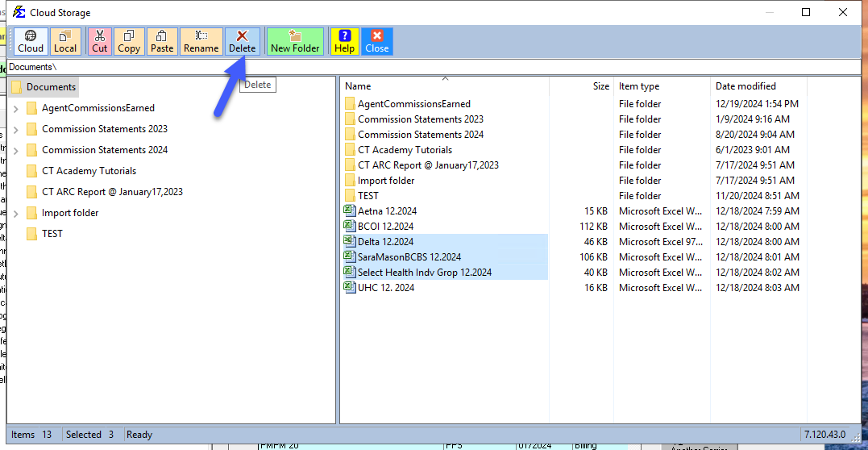Click Excel icon of UHC 12. 2024
This screenshot has height=450, width=868.
click(349, 287)
